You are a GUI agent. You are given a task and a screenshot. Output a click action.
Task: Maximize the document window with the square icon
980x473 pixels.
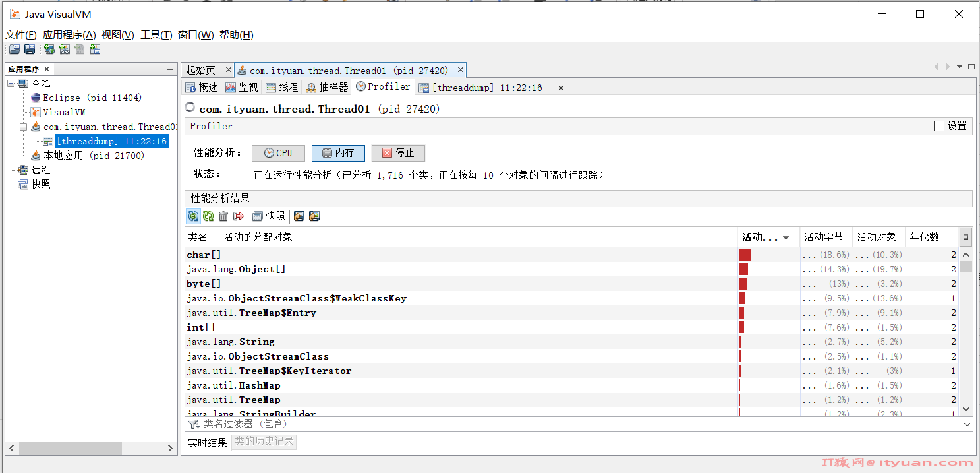[x=970, y=67]
